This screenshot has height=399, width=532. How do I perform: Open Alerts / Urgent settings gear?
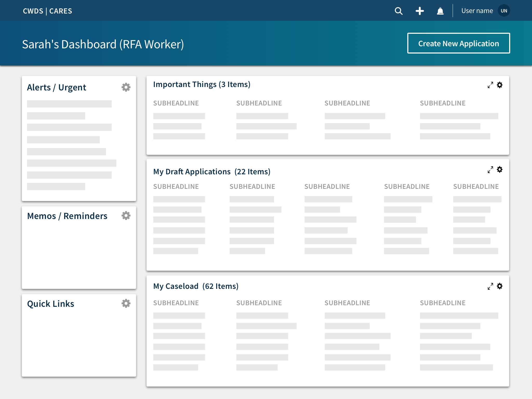(126, 87)
